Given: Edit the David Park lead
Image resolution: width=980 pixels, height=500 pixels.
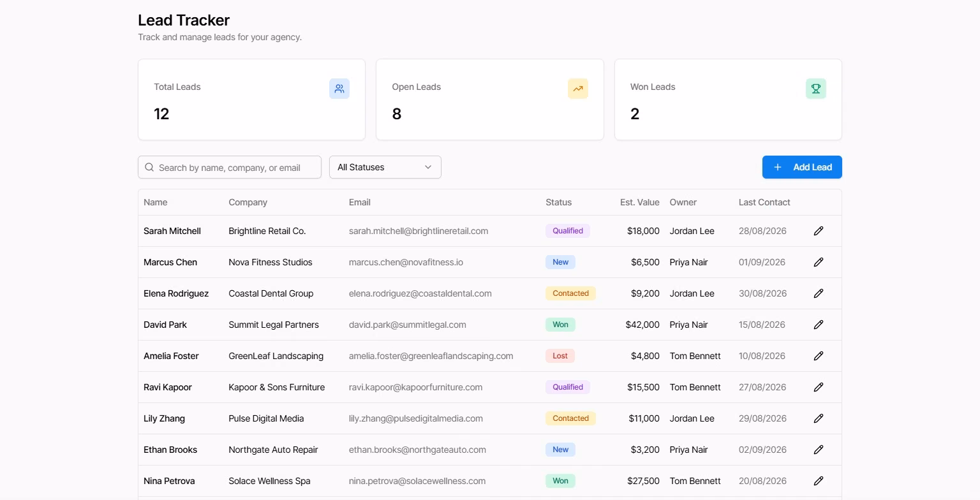Looking at the screenshot, I should pos(819,325).
